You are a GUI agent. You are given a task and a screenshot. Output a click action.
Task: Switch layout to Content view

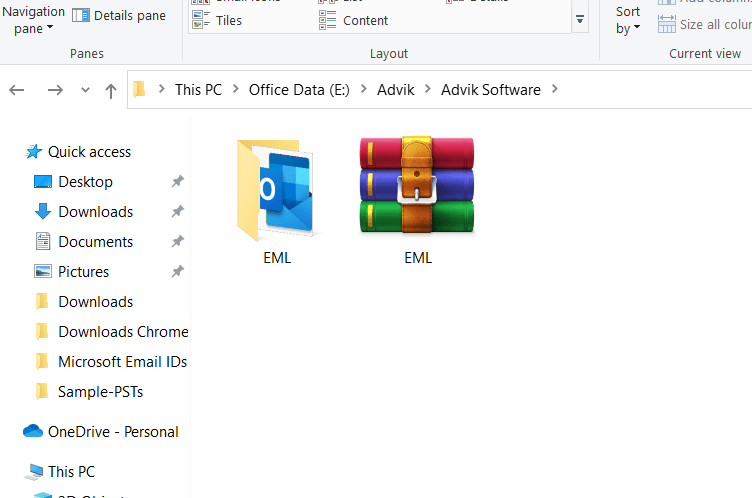coord(353,21)
